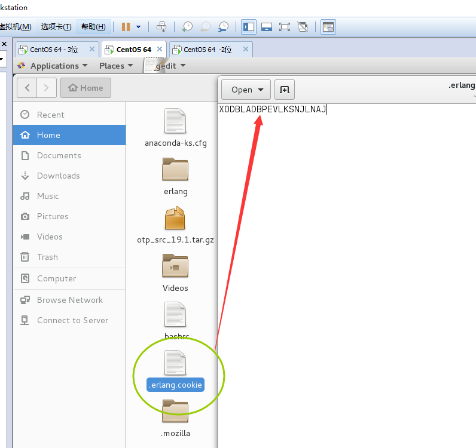Screen dimensions: 476x448
Task: Select Browse Network in the sidebar
Action: coord(69,300)
